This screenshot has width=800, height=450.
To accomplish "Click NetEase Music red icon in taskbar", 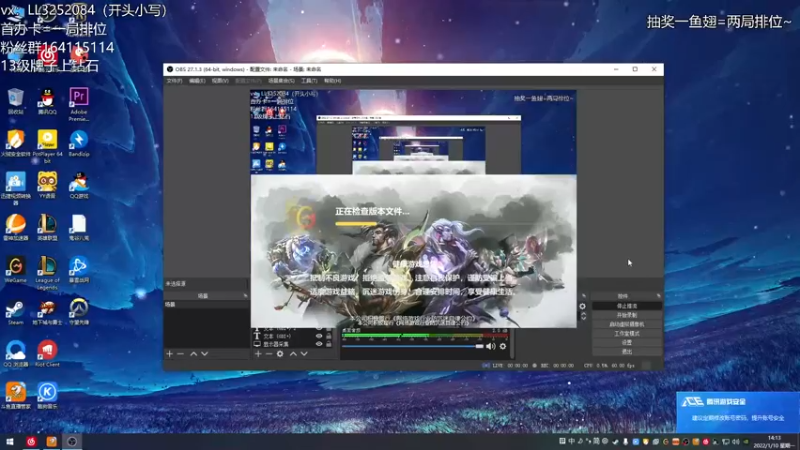I will click(31, 441).
